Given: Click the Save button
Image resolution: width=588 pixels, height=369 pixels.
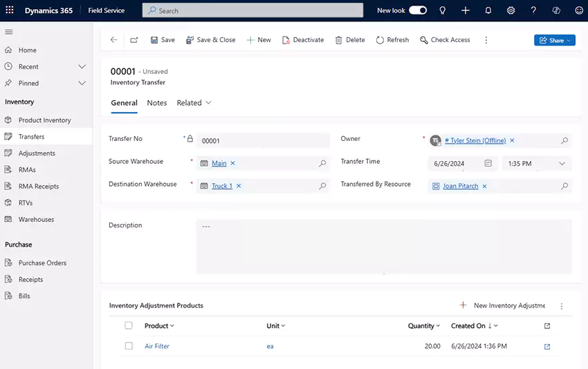Looking at the screenshot, I should 163,39.
